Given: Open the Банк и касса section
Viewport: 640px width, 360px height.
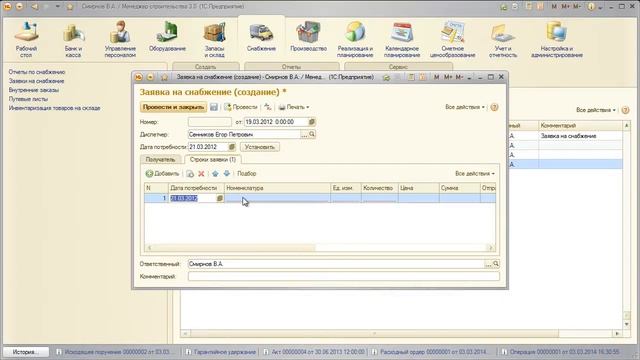Looking at the screenshot, I should 73,40.
